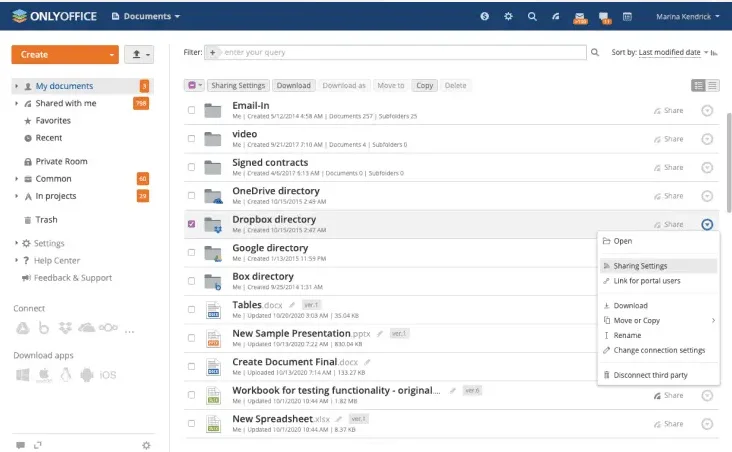Open Feedback & Support link
The image size is (732, 452).
[x=67, y=278]
